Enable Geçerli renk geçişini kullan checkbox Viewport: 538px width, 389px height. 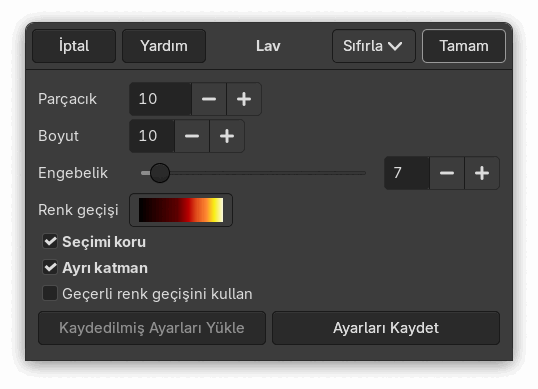tap(50, 294)
